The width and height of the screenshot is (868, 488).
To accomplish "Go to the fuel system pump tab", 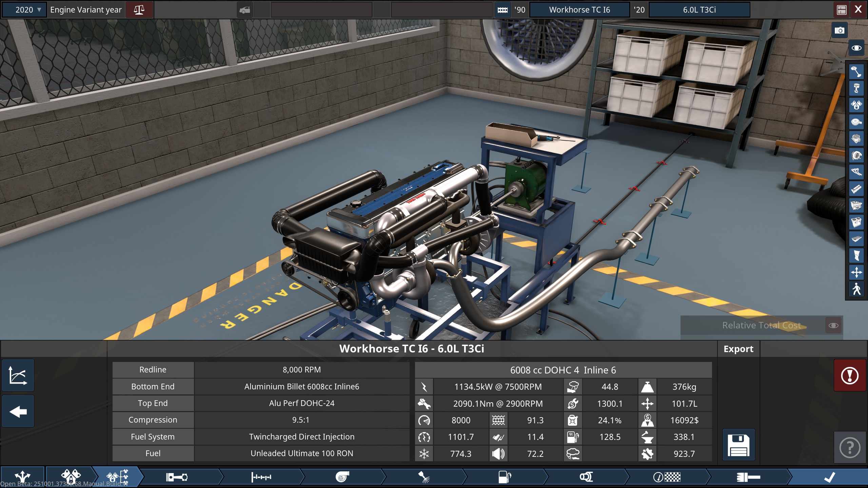I will click(x=505, y=477).
